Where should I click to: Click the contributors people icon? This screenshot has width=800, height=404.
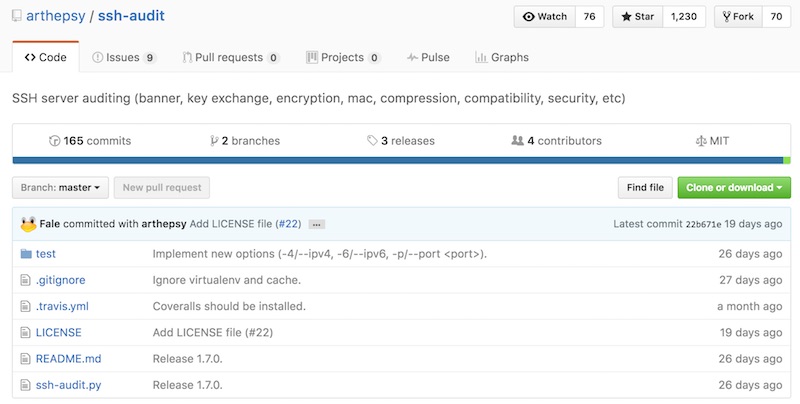(517, 141)
